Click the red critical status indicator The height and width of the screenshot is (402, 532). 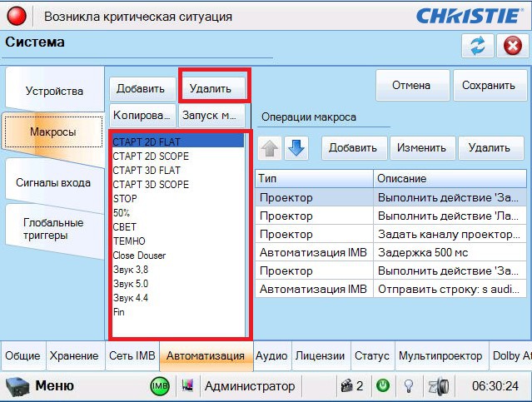tap(17, 16)
